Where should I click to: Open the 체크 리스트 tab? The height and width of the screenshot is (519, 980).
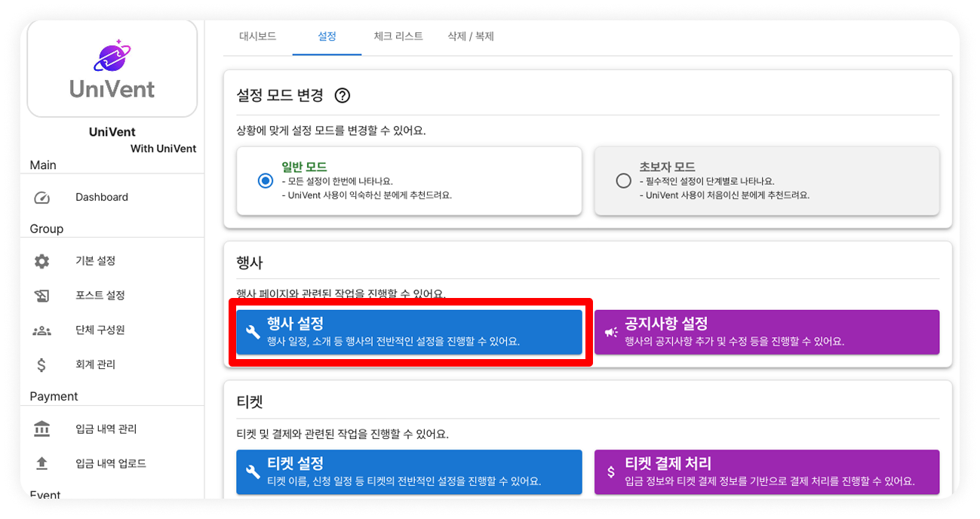[398, 36]
